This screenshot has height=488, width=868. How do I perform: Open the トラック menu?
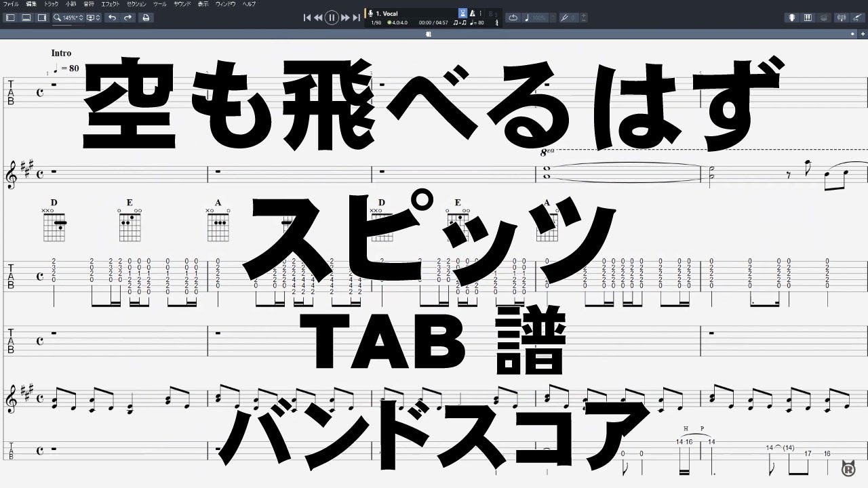click(52, 4)
